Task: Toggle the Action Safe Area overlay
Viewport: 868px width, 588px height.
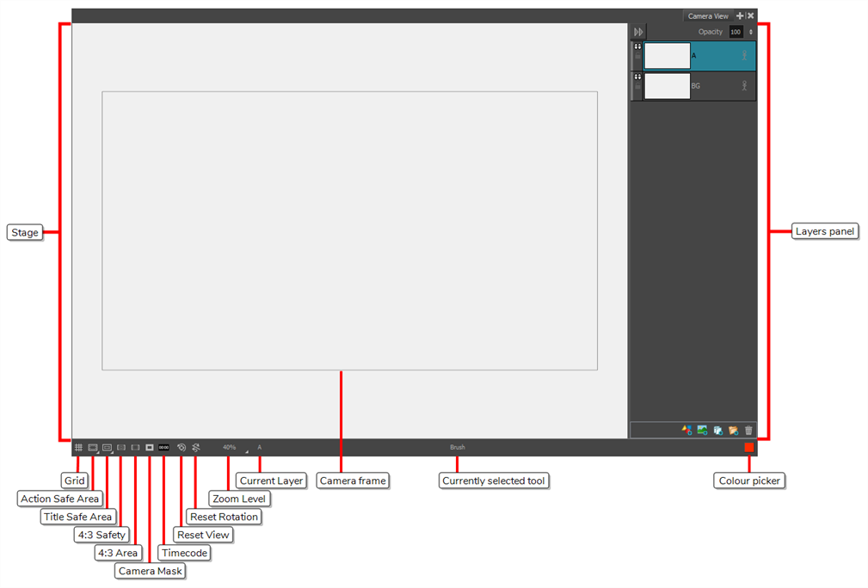Action: click(x=92, y=447)
